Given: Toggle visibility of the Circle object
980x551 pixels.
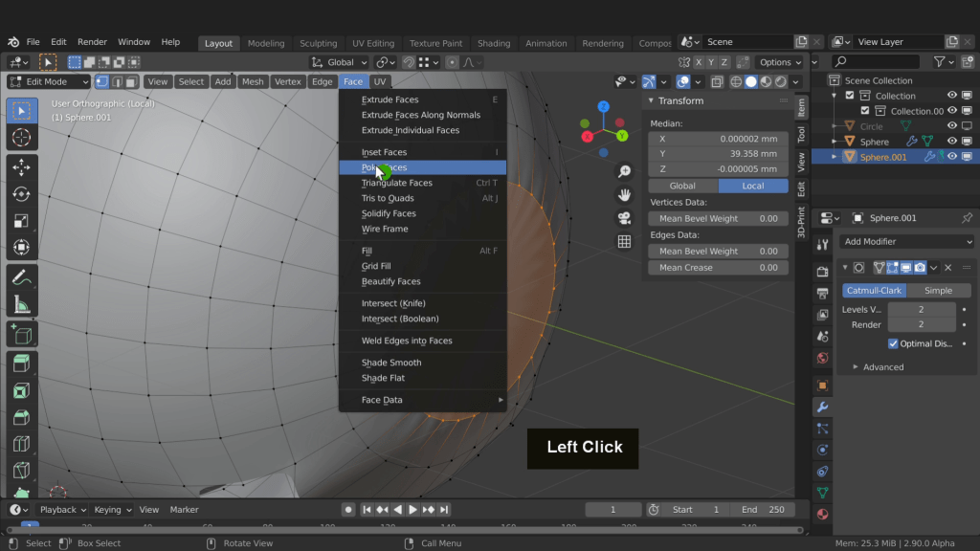Looking at the screenshot, I should pyautogui.click(x=952, y=126).
